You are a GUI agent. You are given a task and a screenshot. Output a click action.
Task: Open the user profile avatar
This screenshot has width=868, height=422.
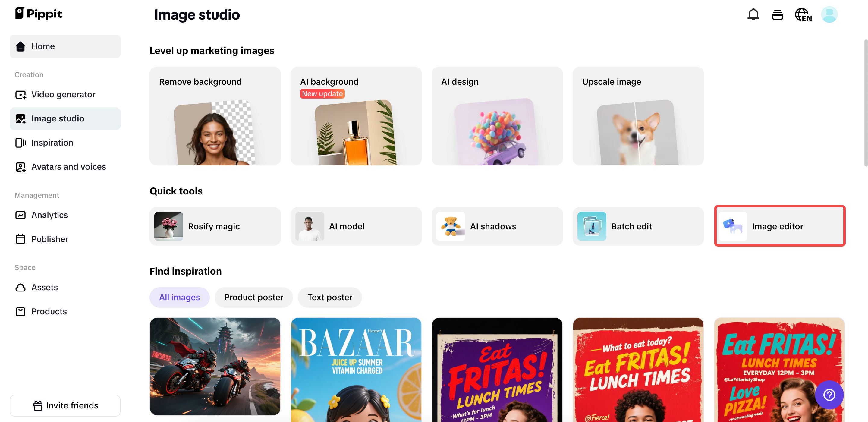(829, 15)
